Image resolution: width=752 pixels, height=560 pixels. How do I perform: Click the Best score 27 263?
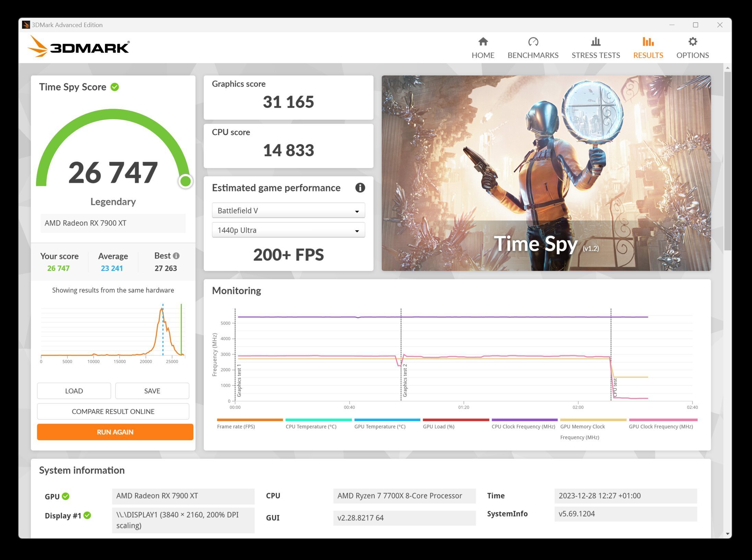(x=166, y=268)
